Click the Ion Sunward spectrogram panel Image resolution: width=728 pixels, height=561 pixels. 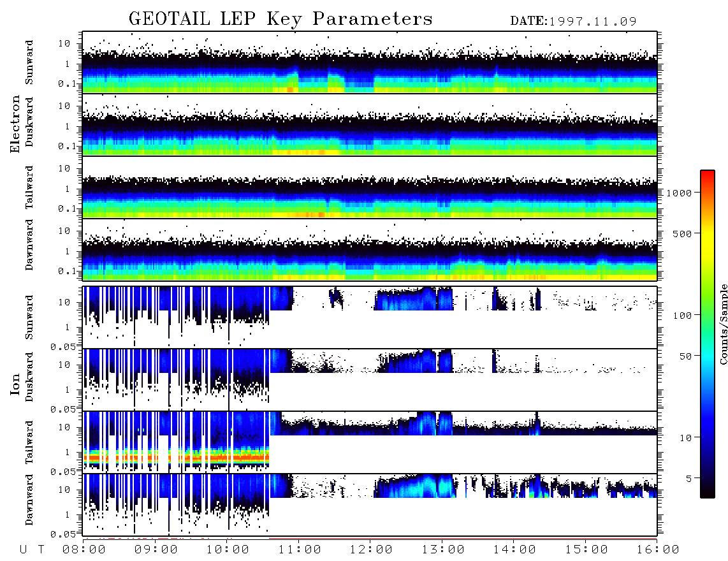[x=370, y=317]
